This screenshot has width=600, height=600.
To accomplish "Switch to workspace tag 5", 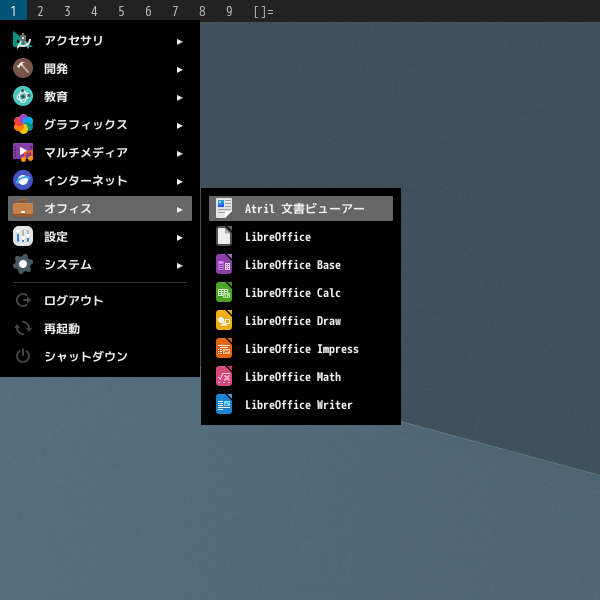I will click(x=121, y=11).
